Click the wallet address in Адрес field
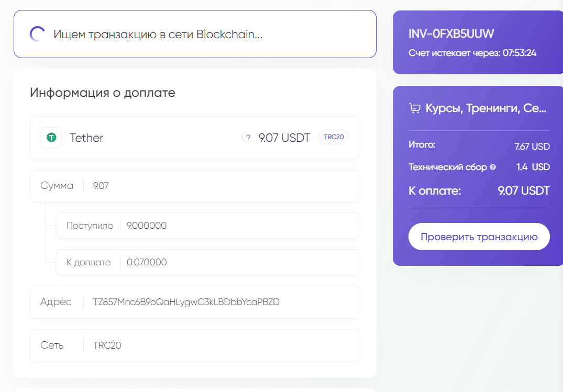Viewport: 563px width, 392px height. tap(186, 302)
